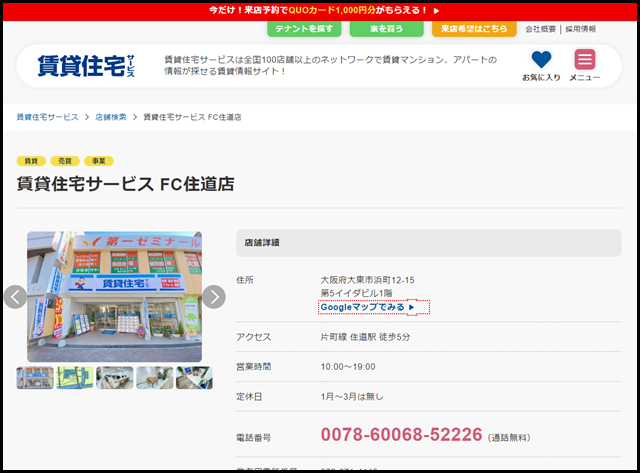640x473 pixels.
Task: Click 第5イイダビル1階 building text
Action: 356,293
